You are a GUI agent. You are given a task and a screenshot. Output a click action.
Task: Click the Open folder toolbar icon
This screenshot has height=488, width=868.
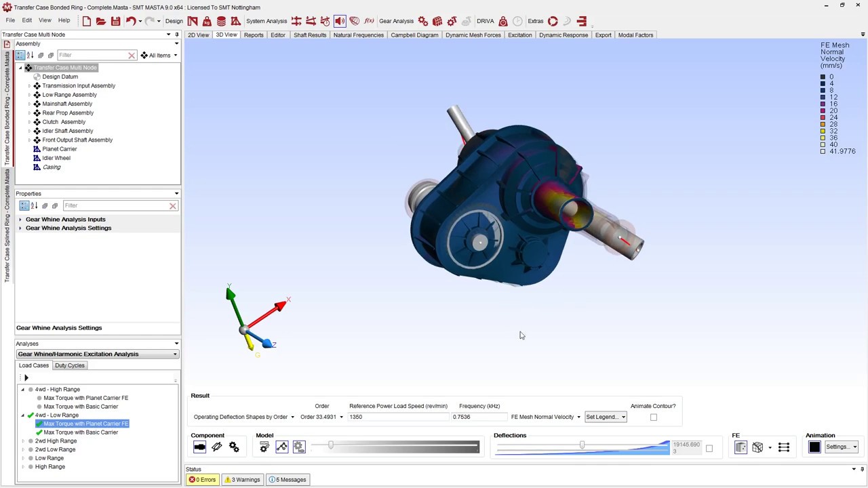tap(101, 21)
